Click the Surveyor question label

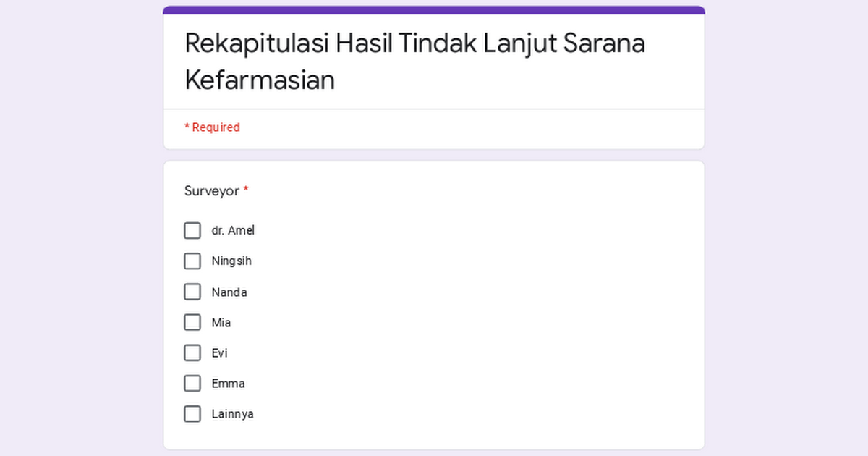[x=210, y=190]
